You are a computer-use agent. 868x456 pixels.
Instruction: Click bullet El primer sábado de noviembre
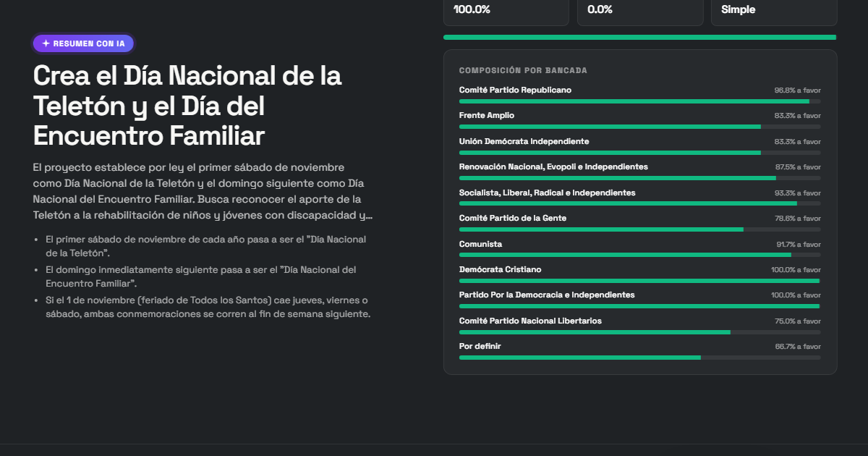pos(205,246)
